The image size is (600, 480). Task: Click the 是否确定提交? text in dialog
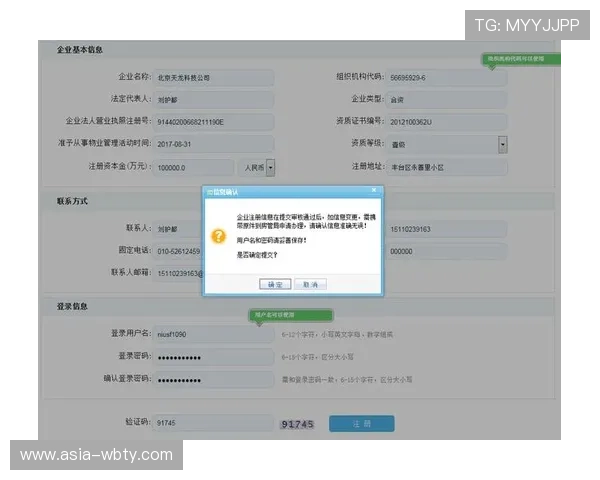click(257, 255)
